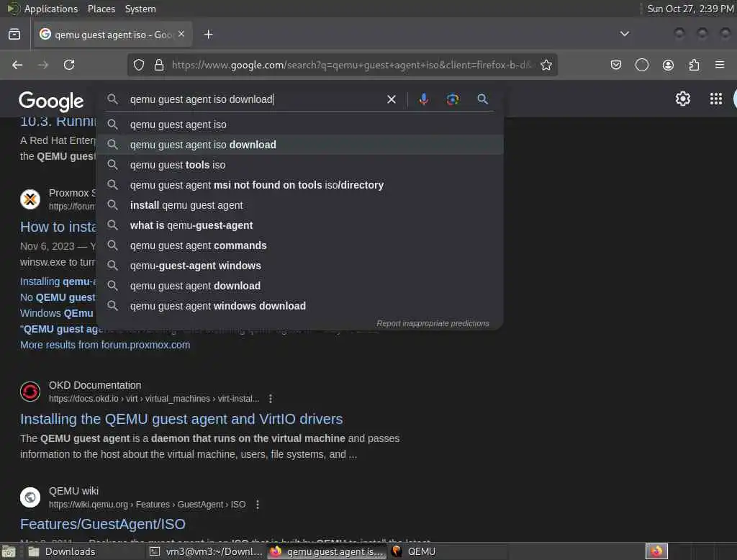Select suggestion 'qemu guest agent windows download'
The height and width of the screenshot is (560, 737).
tap(300, 306)
